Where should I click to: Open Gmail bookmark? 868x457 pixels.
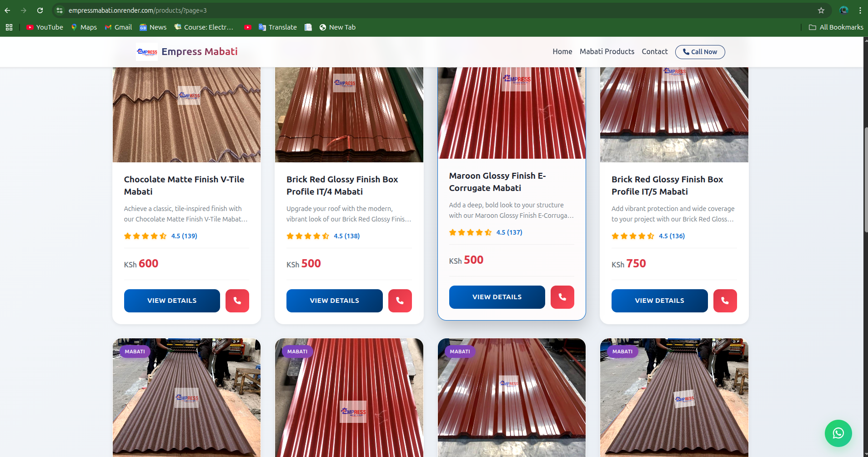point(118,27)
